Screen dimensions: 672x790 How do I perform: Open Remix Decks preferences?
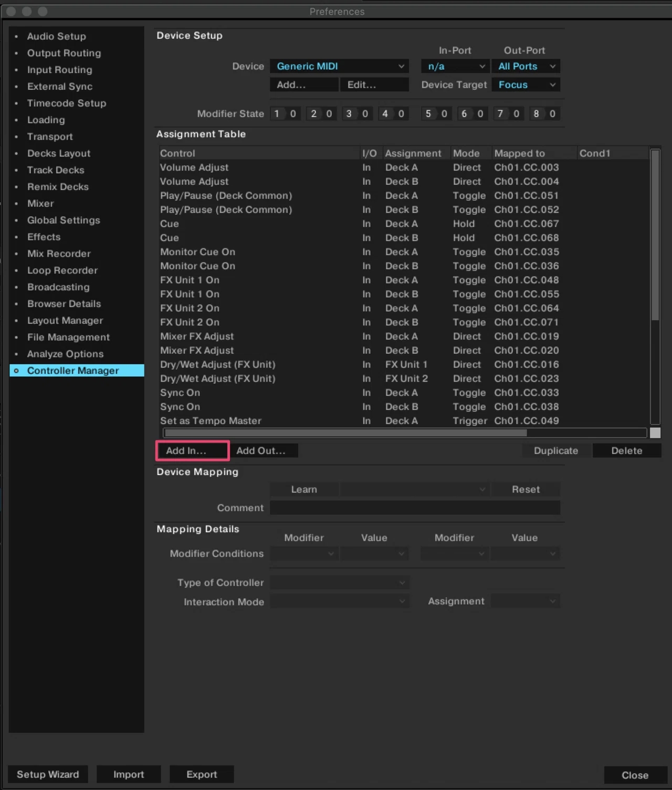pyautogui.click(x=58, y=187)
